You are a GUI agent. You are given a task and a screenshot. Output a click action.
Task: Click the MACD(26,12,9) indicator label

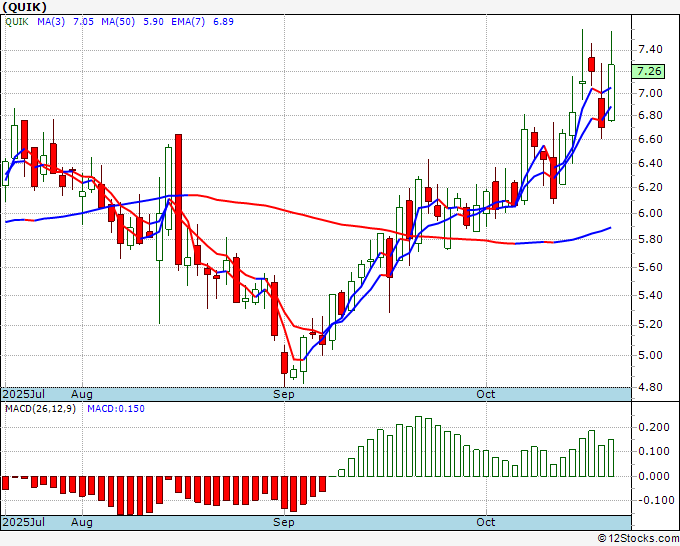click(40, 409)
